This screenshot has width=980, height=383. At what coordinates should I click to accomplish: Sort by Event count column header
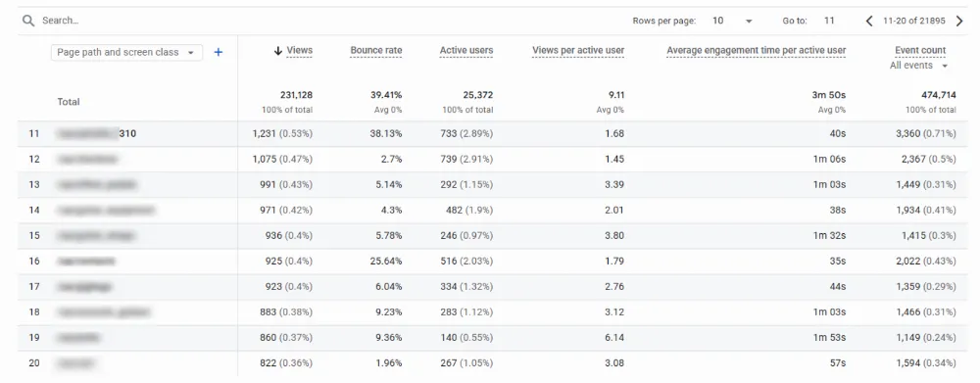pos(920,51)
